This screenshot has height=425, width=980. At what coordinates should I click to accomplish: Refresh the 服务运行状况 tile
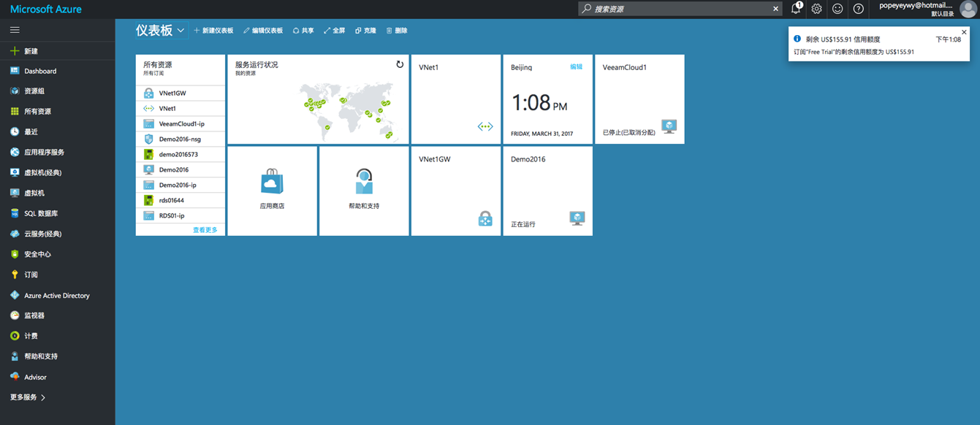click(400, 64)
